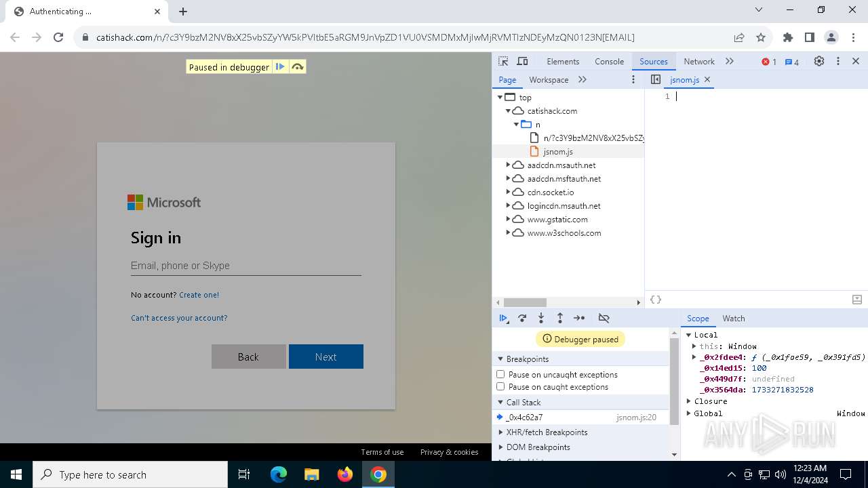Click the inspect element picker icon

503,61
